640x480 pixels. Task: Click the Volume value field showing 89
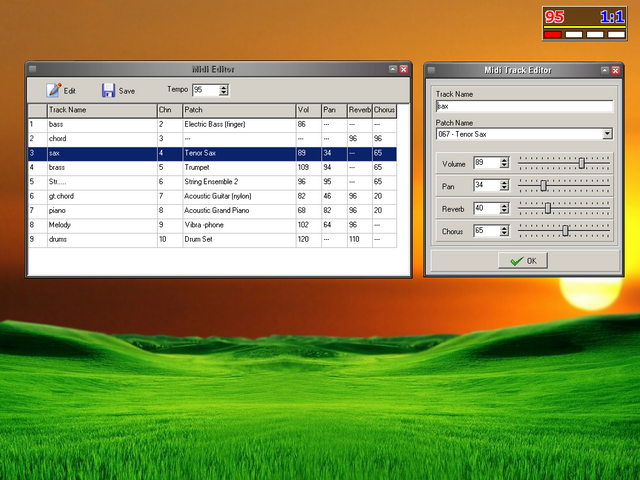pos(487,163)
